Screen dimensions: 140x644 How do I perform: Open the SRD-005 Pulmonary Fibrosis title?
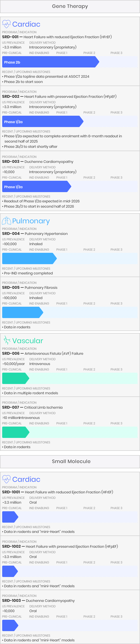tap(30, 288)
